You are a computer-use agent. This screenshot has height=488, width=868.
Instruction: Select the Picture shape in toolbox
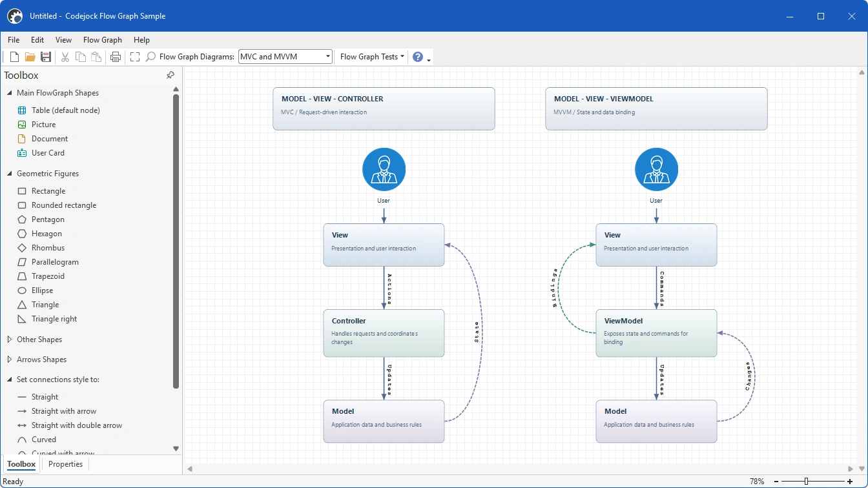(x=43, y=125)
